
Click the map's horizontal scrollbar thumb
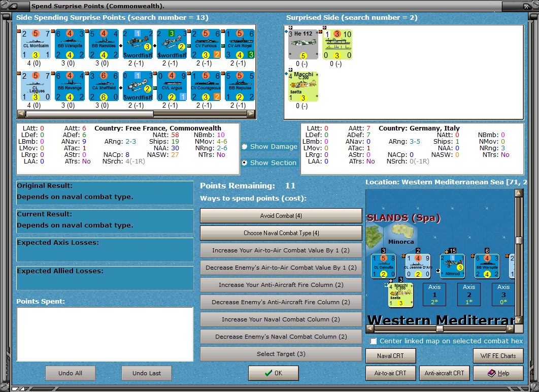tap(440, 329)
